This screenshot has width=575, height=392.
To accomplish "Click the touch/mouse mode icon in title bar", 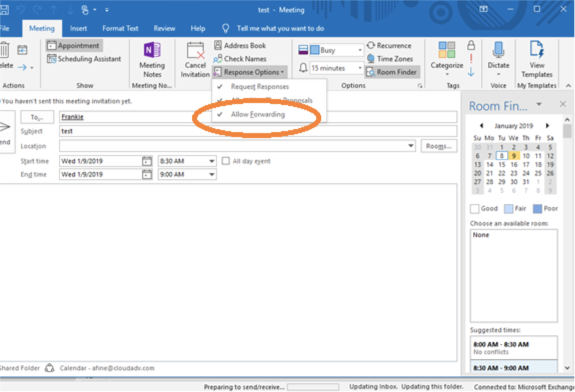I will 84,10.
